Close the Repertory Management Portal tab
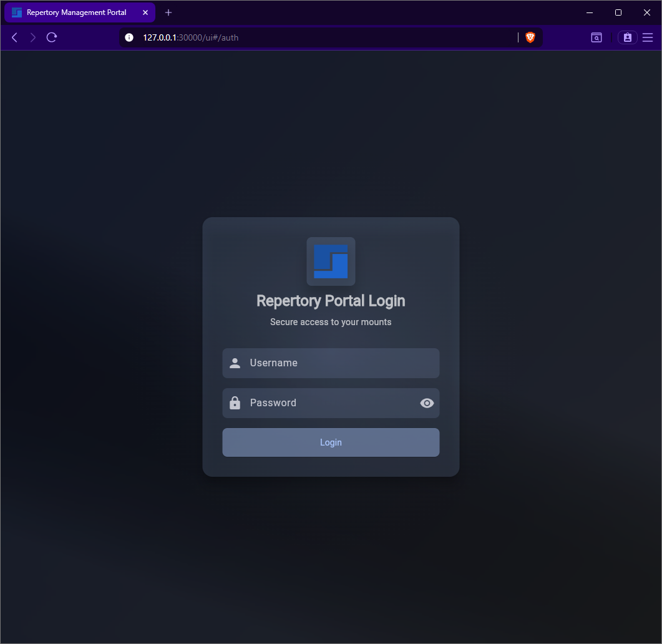662x644 pixels. tap(145, 12)
